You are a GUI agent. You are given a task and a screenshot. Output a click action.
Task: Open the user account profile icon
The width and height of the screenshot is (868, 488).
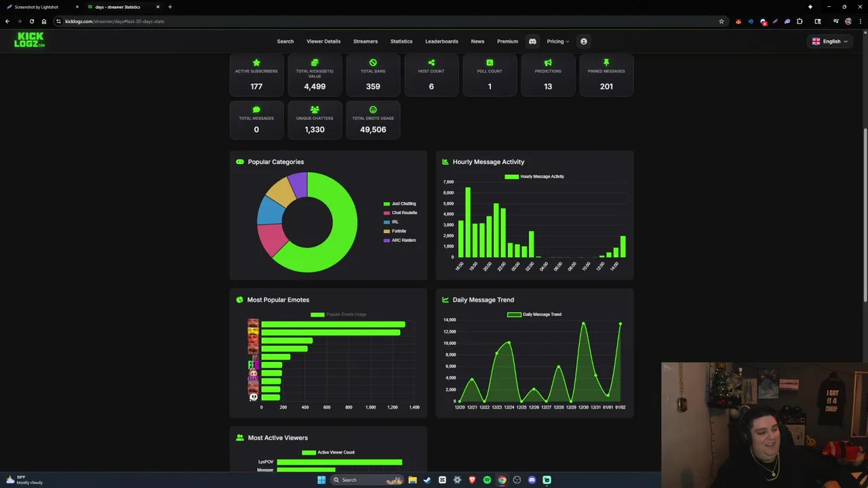pos(583,41)
